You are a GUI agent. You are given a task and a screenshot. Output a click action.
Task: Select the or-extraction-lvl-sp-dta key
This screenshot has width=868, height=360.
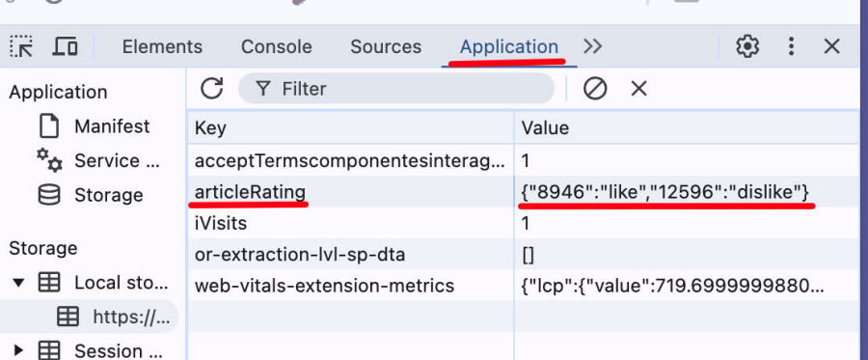point(300,255)
